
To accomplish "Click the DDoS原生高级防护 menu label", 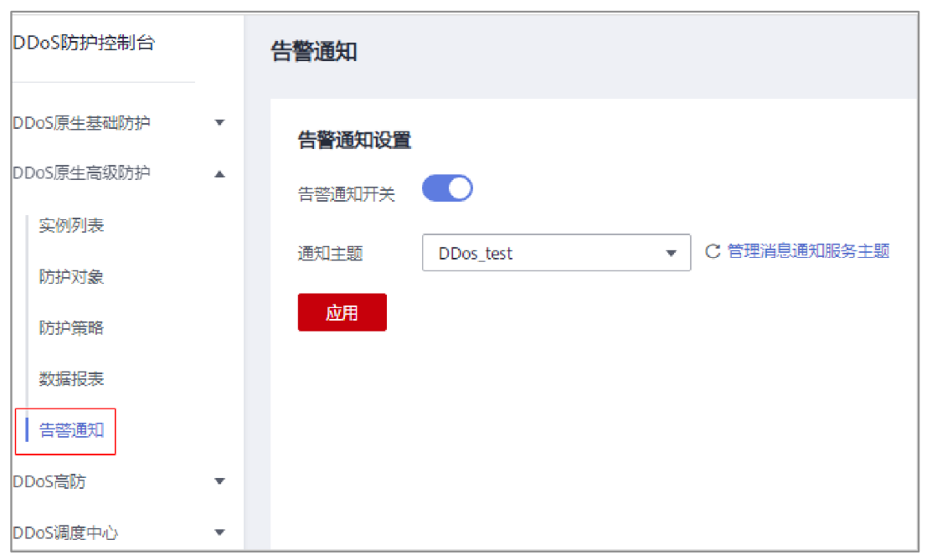I will point(82,173).
